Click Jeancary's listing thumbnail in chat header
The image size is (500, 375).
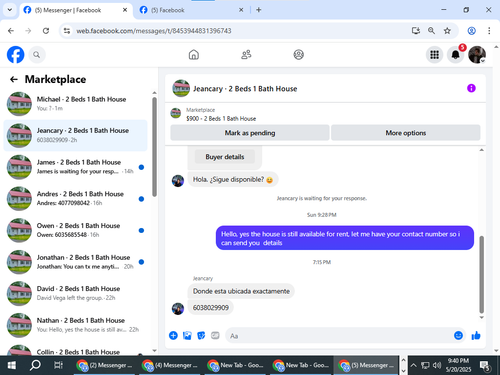pyautogui.click(x=181, y=88)
